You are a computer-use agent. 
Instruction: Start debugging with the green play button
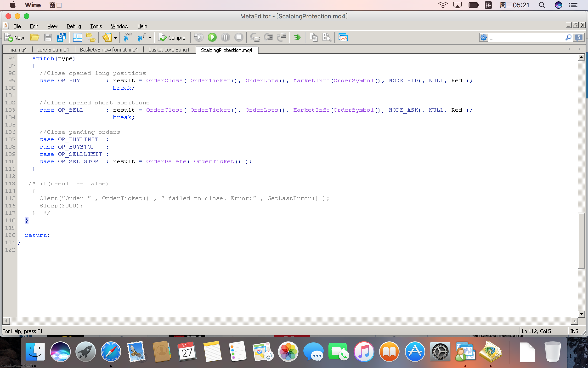click(212, 37)
